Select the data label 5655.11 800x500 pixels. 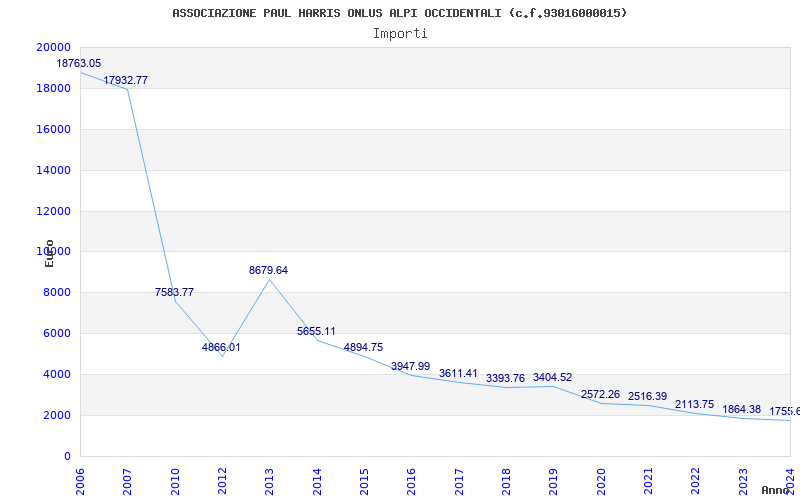316,331
